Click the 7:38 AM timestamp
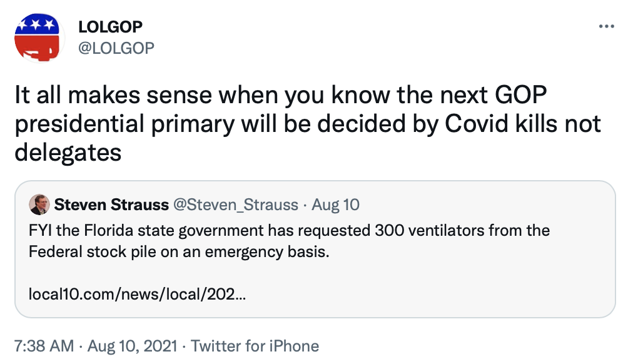Viewport: 633px width, 364px height. (x=43, y=346)
